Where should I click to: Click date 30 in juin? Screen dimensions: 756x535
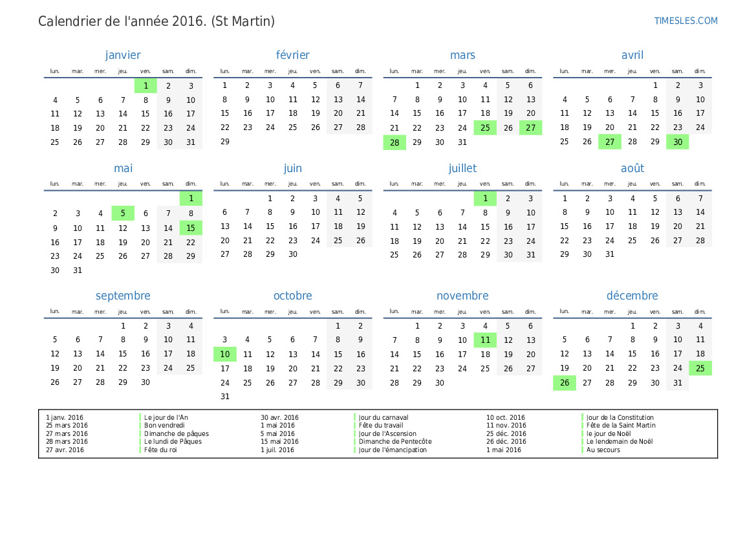point(292,254)
